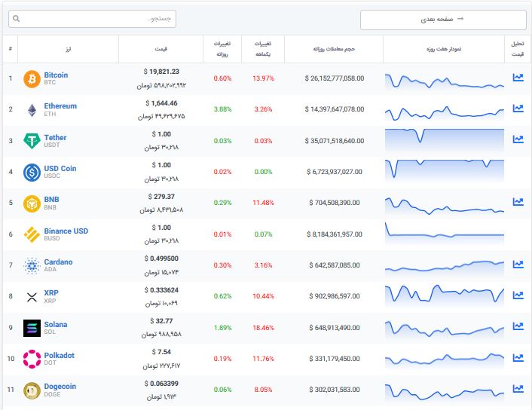Click the Binance USD seven-day sparkline chart
The height and width of the screenshot is (410, 532).
(x=445, y=234)
